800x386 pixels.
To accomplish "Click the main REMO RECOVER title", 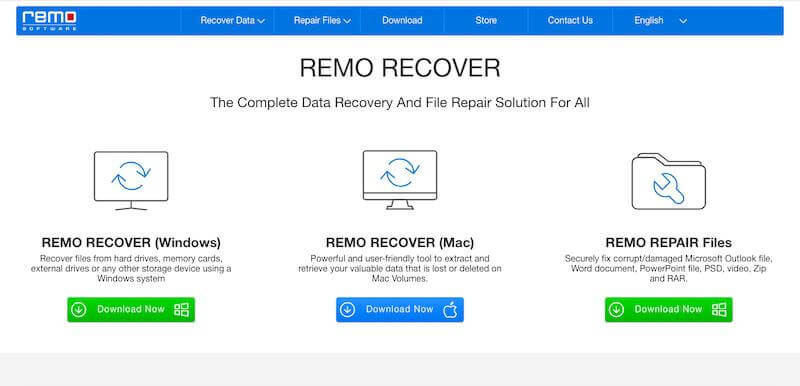I will [x=400, y=68].
